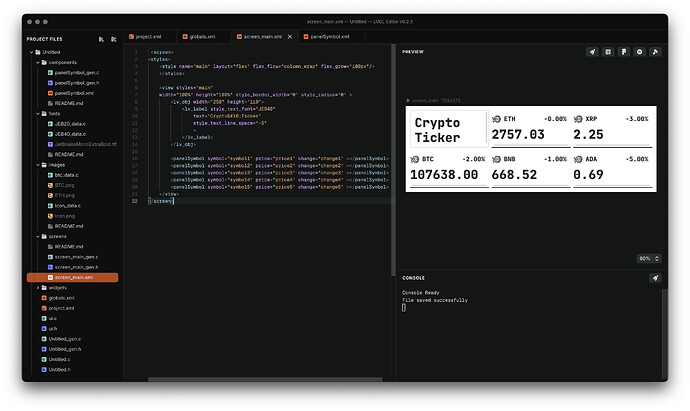
Task: Open screen_main_gen.c in screens folder
Action: [x=76, y=257]
